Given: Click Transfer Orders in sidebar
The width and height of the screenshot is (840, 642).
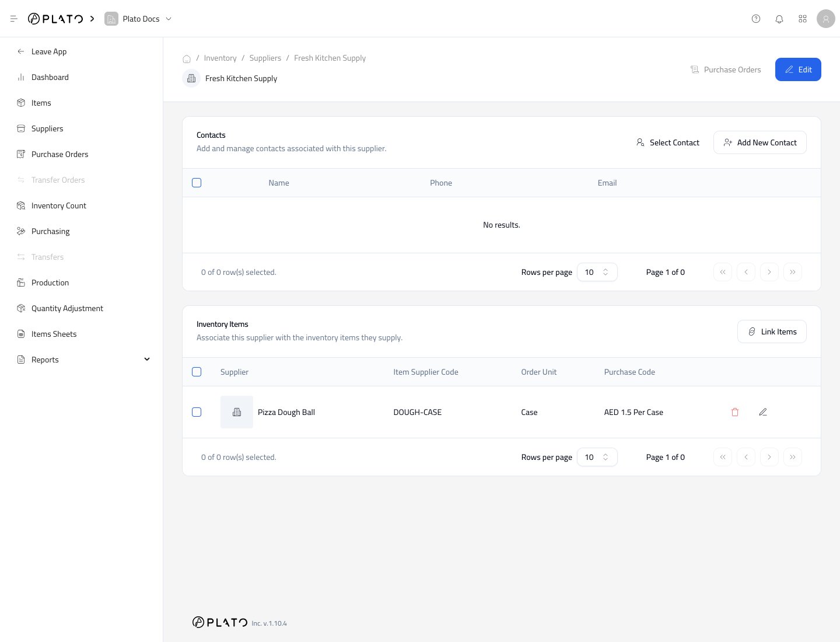Looking at the screenshot, I should tap(82, 180).
